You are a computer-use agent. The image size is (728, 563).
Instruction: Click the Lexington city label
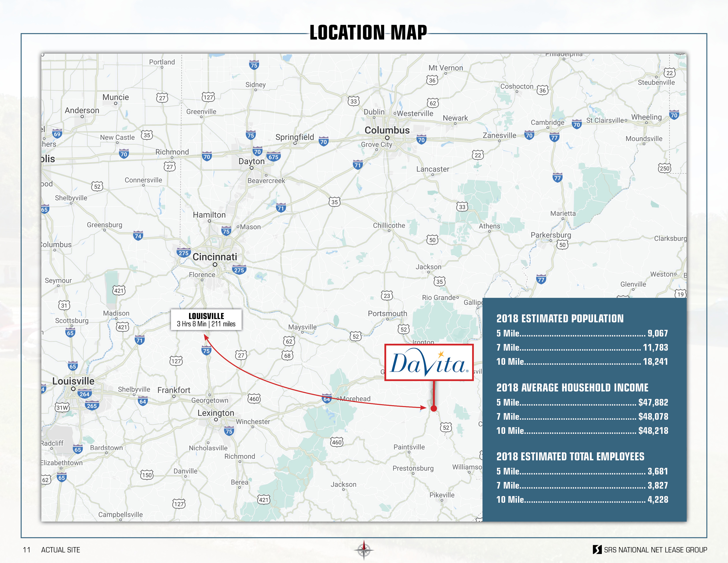tap(216, 413)
